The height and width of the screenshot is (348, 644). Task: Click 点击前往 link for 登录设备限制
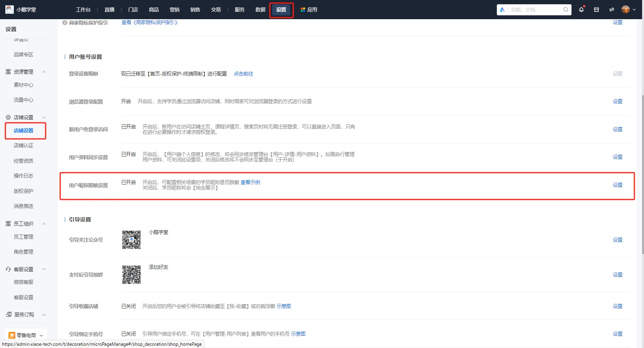coord(243,74)
